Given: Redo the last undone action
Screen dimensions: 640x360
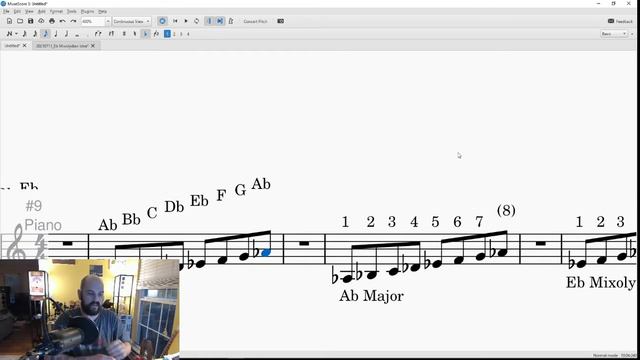Looking at the screenshot, I should tap(73, 21).
